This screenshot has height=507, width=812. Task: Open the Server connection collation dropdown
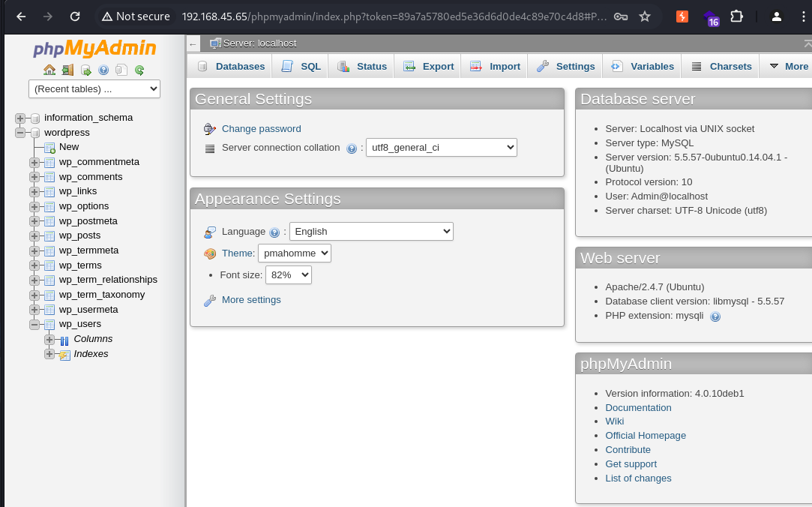[x=441, y=148]
